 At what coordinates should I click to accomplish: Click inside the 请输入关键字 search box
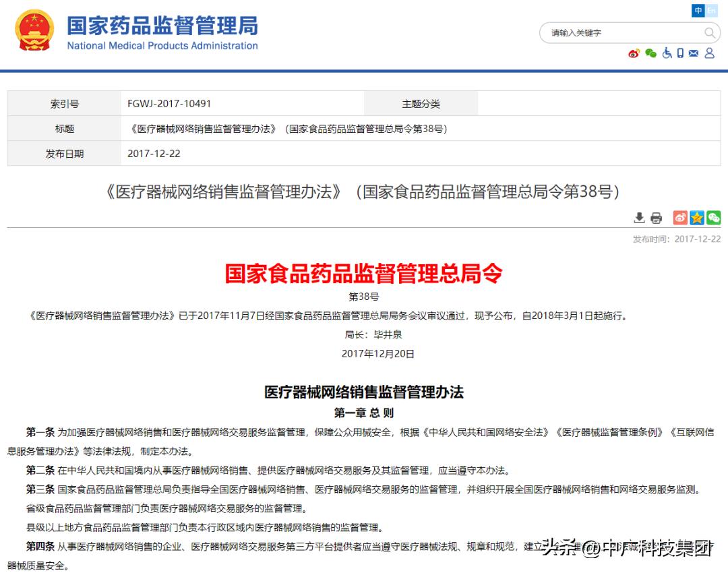pyautogui.click(x=607, y=32)
